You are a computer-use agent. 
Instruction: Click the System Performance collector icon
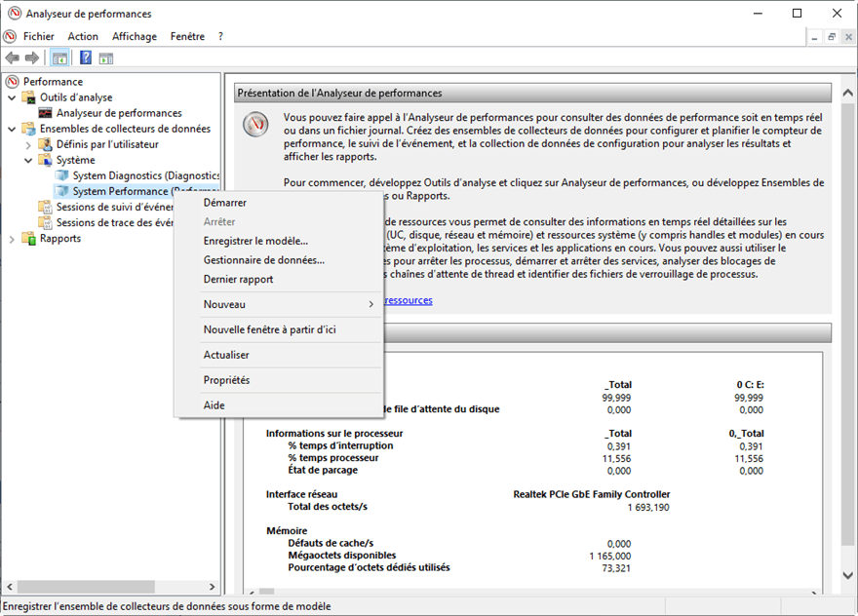click(61, 191)
